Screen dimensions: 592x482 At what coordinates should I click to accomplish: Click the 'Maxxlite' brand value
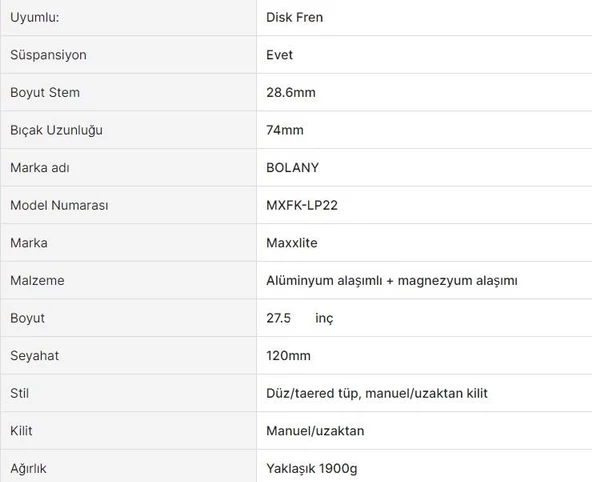292,243
